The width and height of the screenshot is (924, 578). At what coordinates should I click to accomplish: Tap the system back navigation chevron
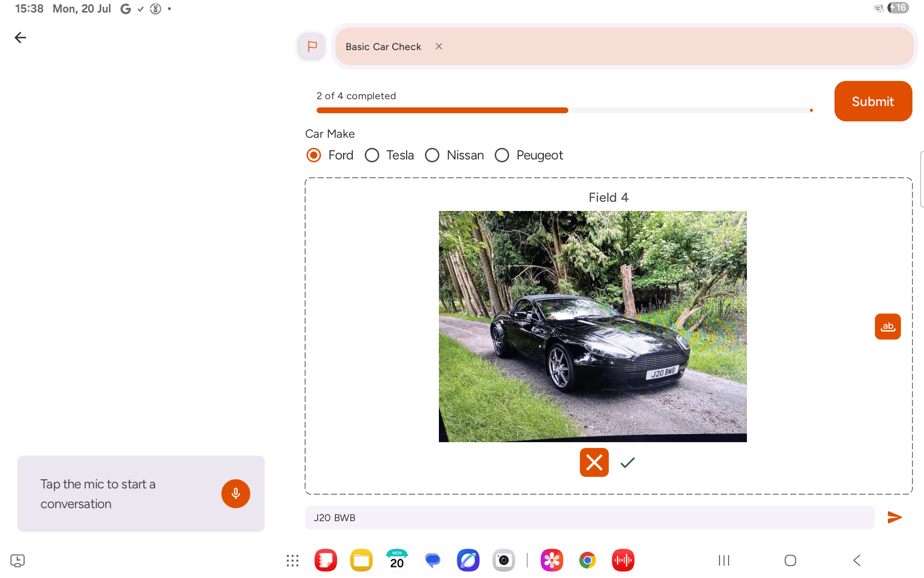857,561
